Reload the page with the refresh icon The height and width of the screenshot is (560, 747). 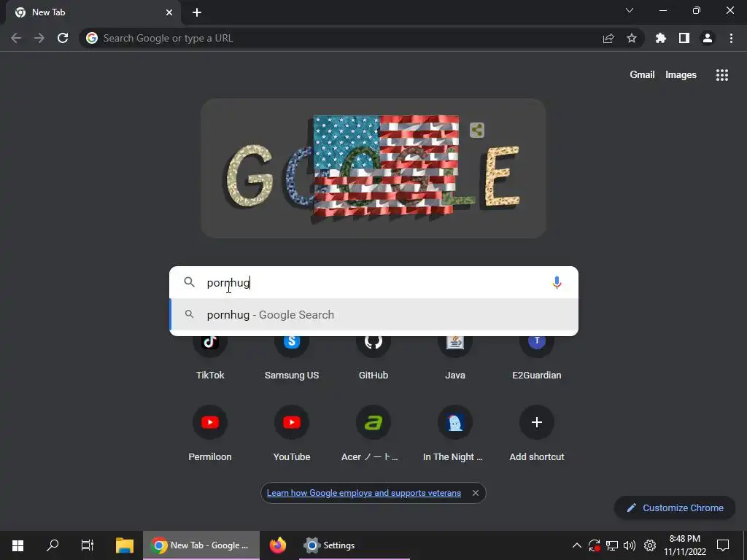tap(63, 38)
